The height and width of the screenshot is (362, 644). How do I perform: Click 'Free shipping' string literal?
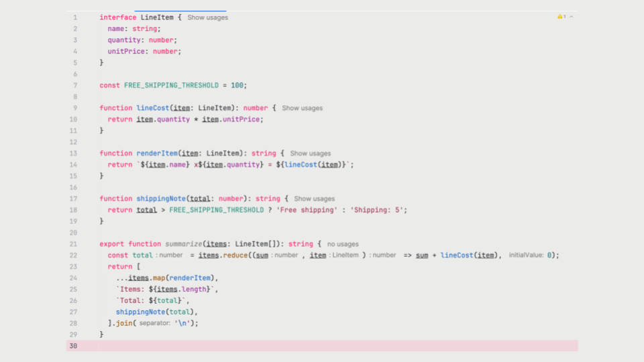click(x=307, y=210)
